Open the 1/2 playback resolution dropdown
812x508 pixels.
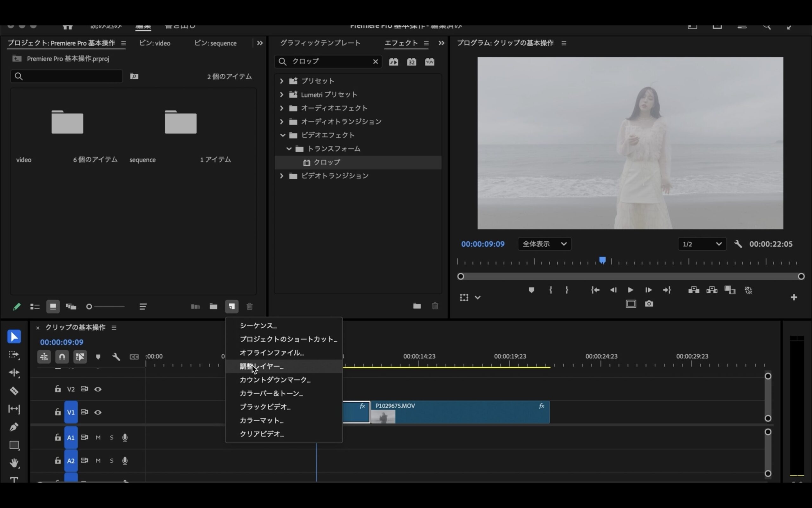tap(702, 244)
